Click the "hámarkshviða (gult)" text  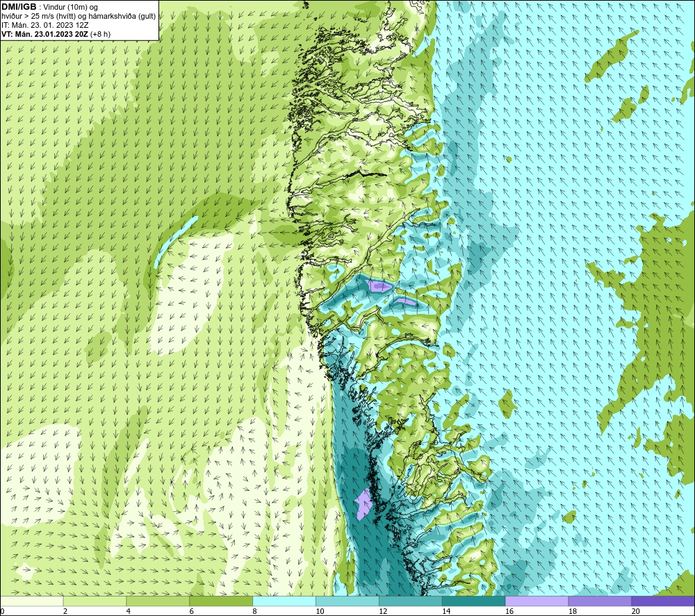(x=122, y=17)
